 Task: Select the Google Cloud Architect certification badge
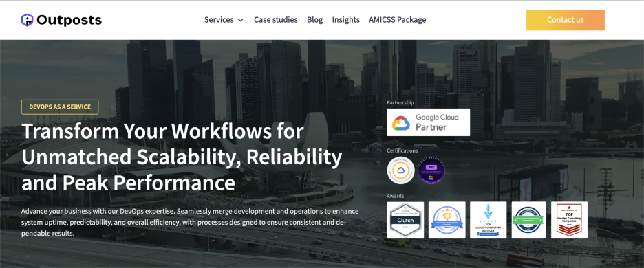click(x=400, y=170)
